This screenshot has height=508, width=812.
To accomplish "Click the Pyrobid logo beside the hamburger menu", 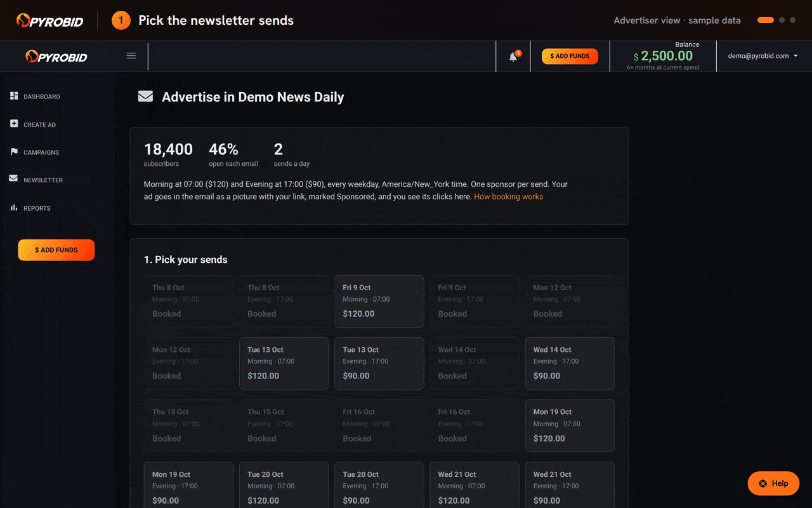I will pyautogui.click(x=56, y=57).
